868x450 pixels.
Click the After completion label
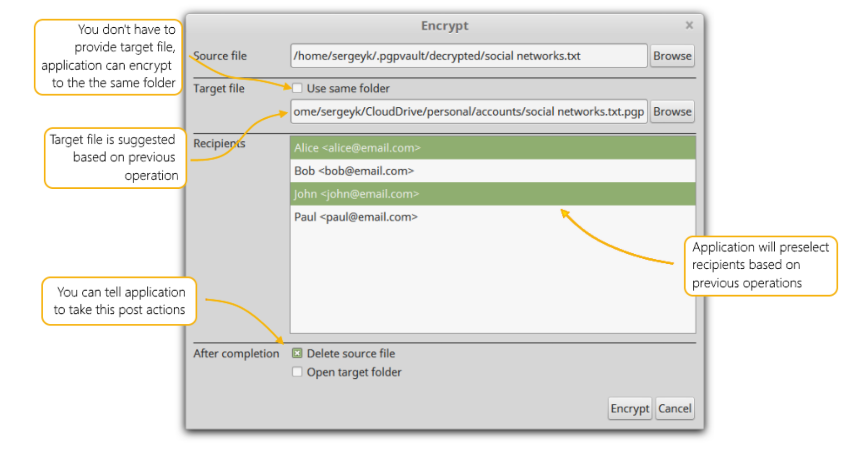pyautogui.click(x=236, y=354)
